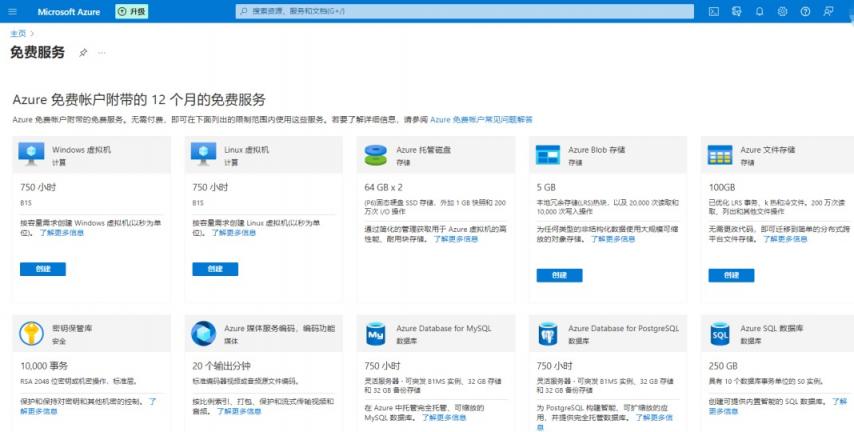Click the 升级 upgrade button

(131, 11)
